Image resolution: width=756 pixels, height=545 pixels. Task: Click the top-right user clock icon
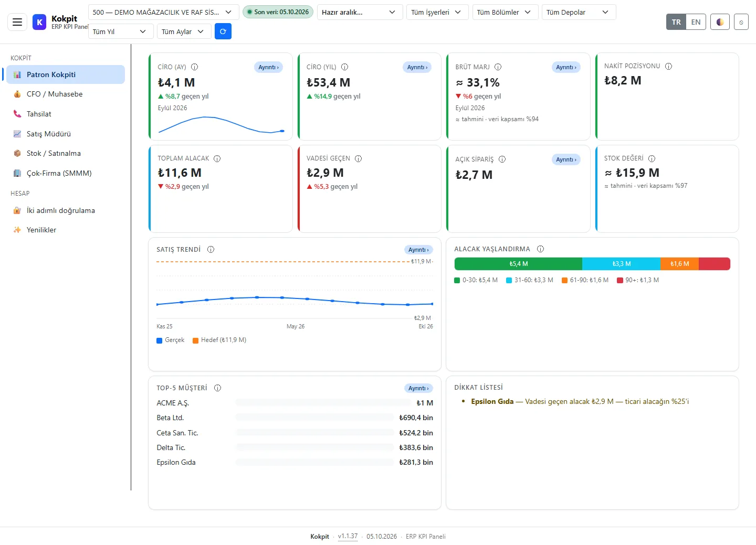(741, 22)
